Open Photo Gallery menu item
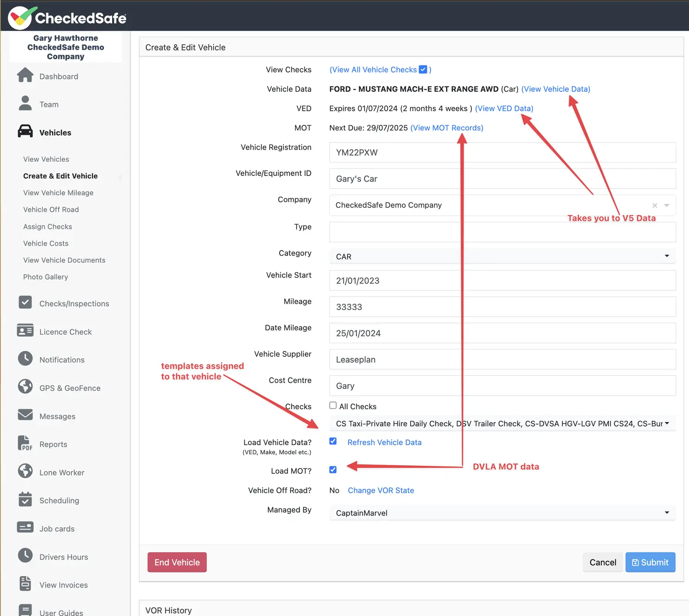The width and height of the screenshot is (689, 616). tap(45, 277)
